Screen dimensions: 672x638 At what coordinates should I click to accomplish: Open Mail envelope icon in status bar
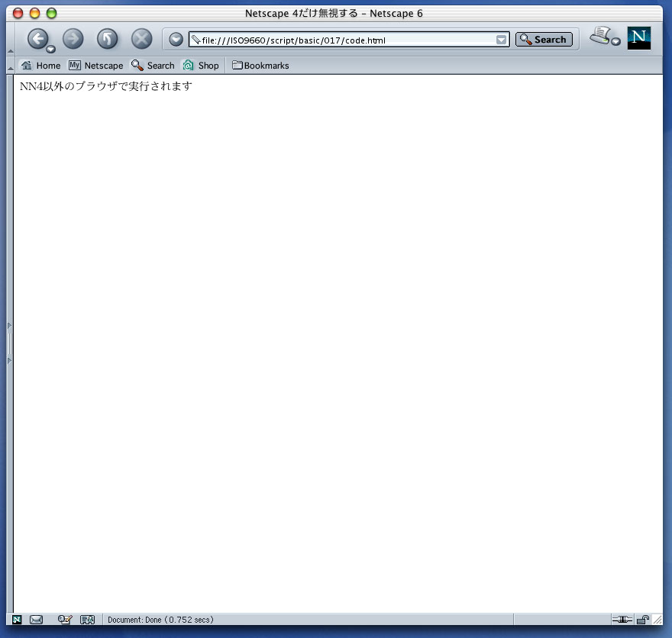(36, 620)
